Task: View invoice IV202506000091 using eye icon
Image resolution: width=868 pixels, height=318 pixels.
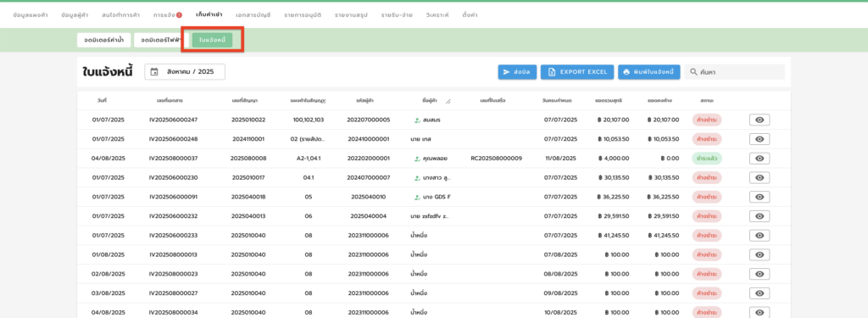Action: click(x=759, y=197)
